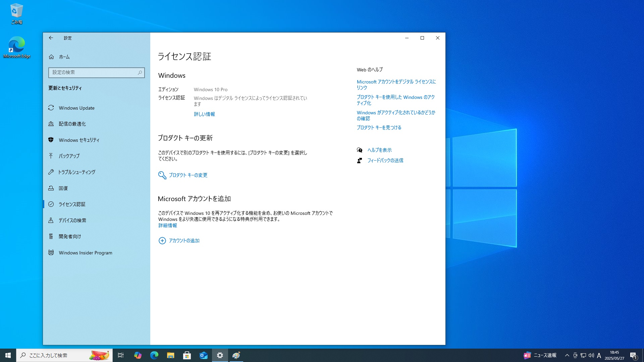
Task: Select バックアップ in sidebar
Action: pyautogui.click(x=97, y=156)
